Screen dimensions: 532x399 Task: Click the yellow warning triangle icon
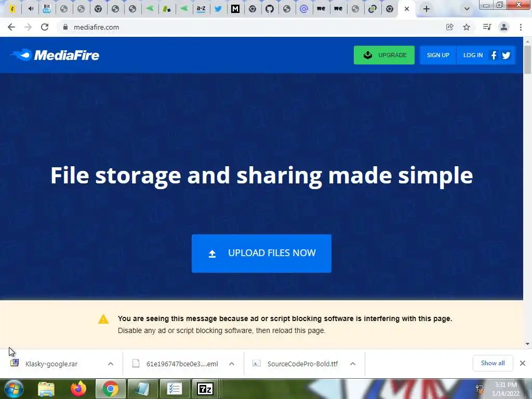pyautogui.click(x=103, y=319)
